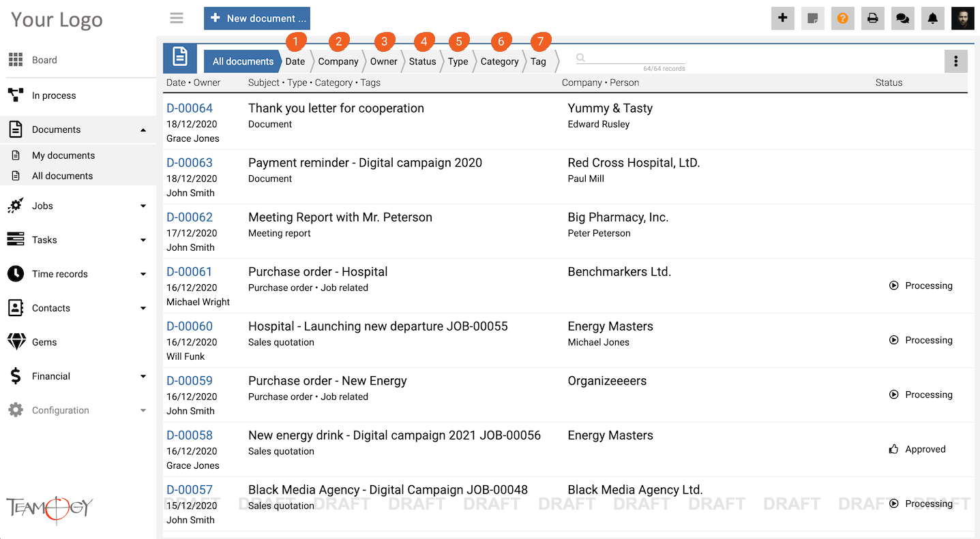The width and height of the screenshot is (980, 539).
Task: Click 'Thank you letter for cooperation' subject
Action: [336, 108]
